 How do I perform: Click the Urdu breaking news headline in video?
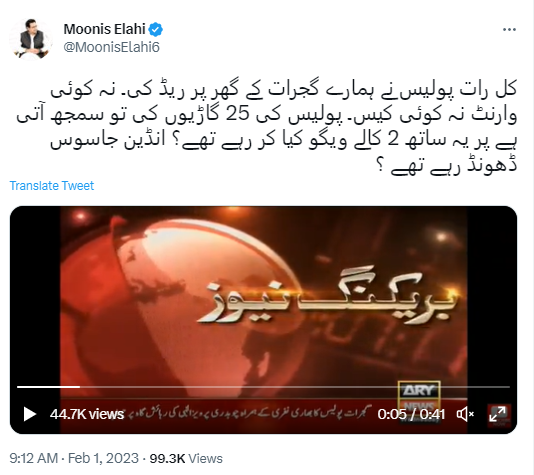[326, 299]
